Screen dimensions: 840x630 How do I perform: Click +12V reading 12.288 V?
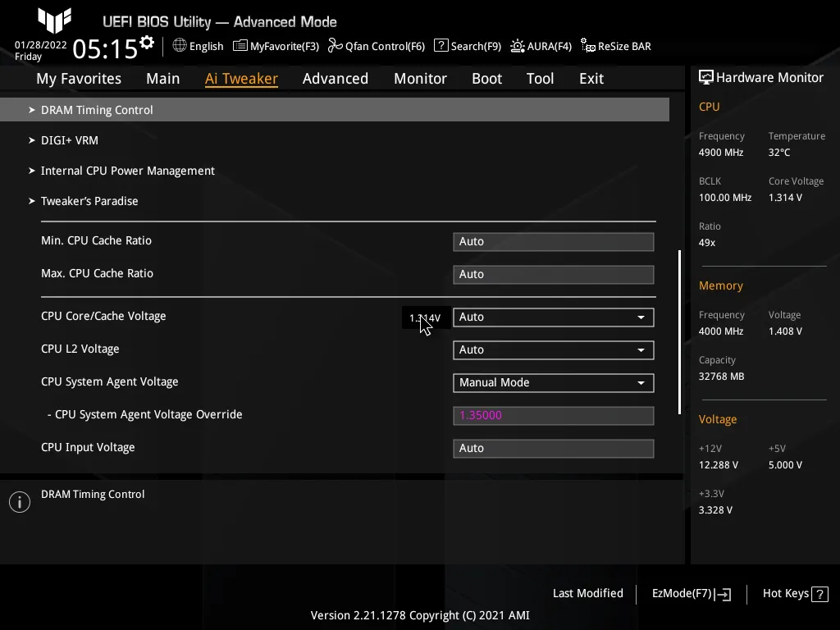coord(719,465)
